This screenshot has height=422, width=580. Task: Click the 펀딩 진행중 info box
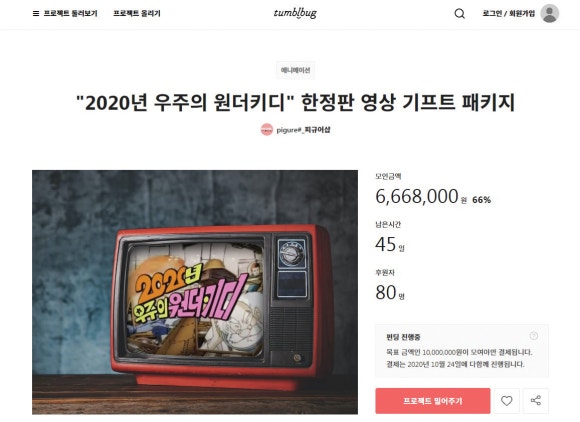pyautogui.click(x=462, y=351)
